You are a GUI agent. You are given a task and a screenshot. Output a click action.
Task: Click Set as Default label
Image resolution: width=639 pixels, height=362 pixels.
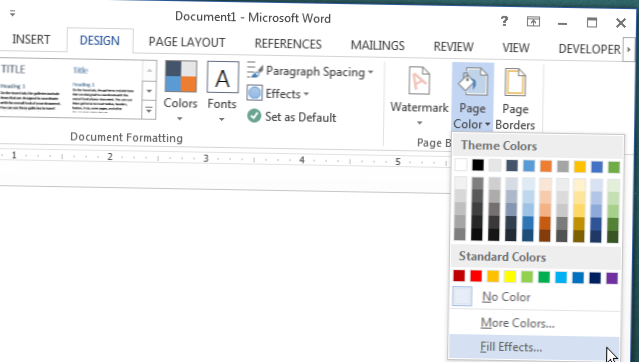pos(301,117)
